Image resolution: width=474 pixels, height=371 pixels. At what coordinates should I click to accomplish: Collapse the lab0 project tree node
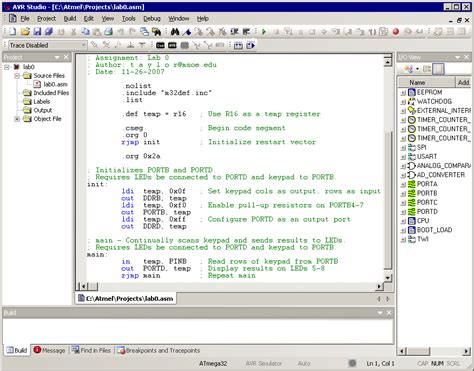click(x=7, y=67)
